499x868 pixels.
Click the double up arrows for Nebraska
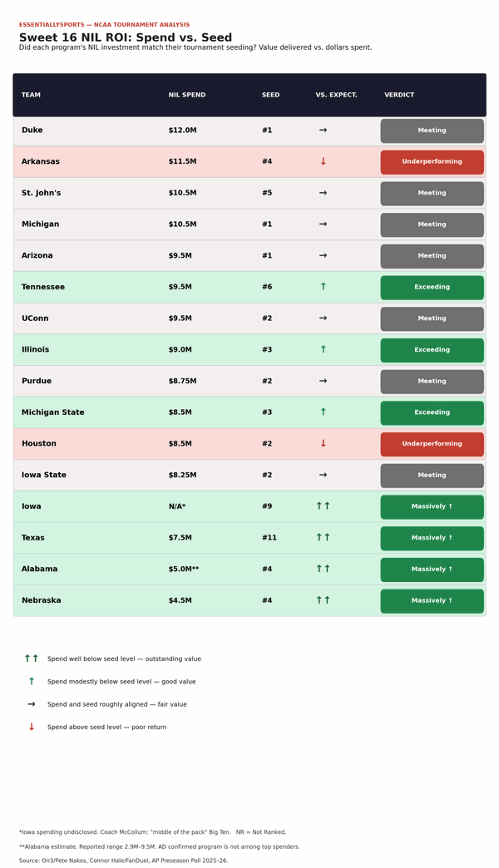(324, 600)
